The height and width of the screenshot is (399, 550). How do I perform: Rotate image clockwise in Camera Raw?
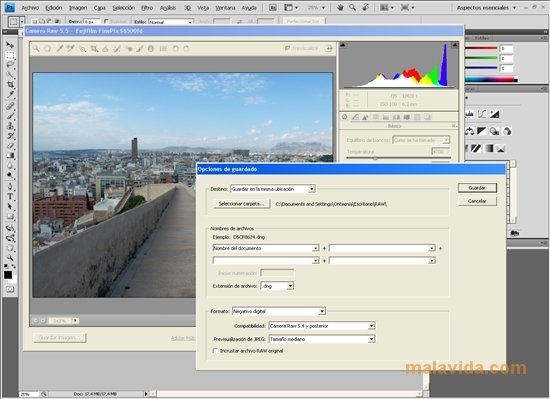coord(186,49)
